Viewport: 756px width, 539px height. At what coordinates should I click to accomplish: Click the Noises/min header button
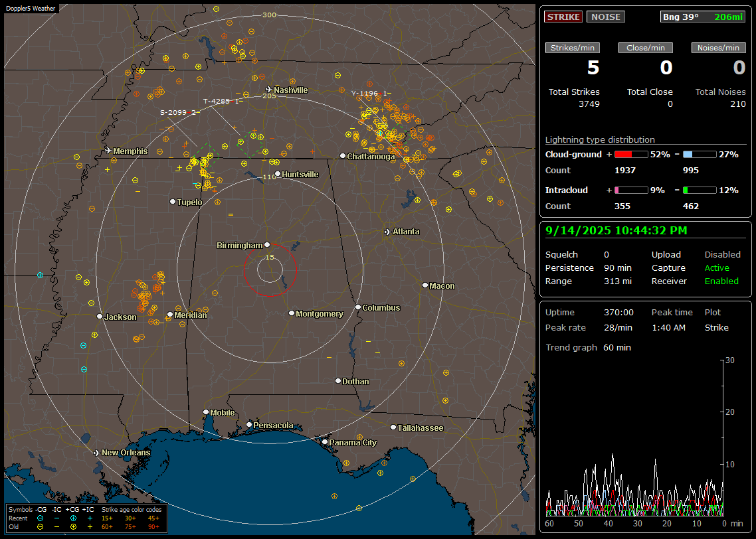[718, 48]
